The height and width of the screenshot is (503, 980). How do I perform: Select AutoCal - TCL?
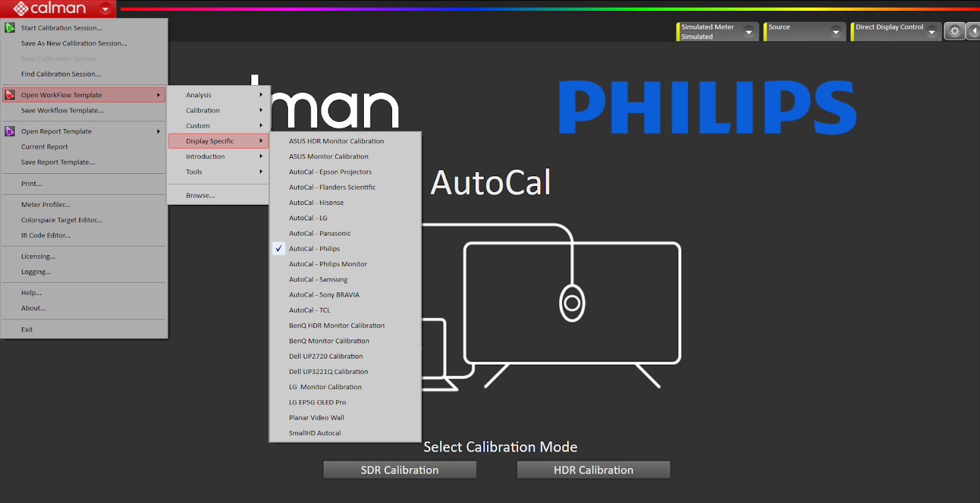pos(345,310)
